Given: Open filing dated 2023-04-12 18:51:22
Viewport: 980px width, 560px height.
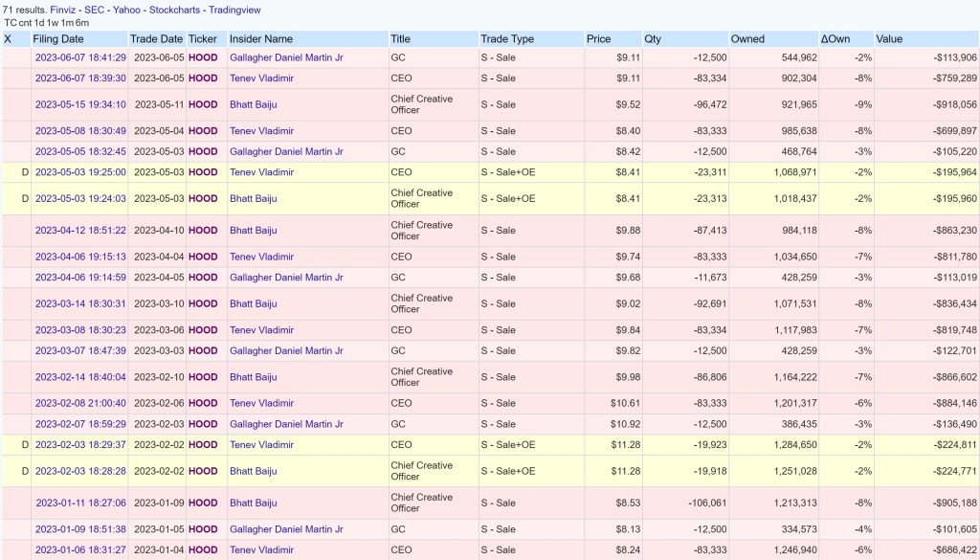Looking at the screenshot, I should (80, 230).
